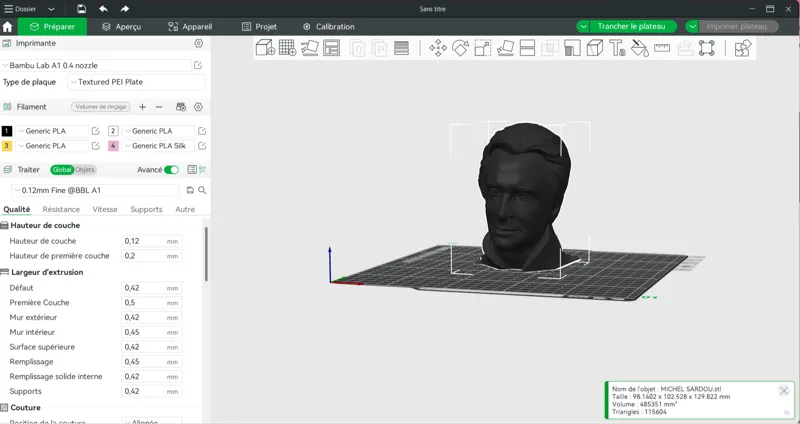Open the variable layer height tool
Image resolution: width=800 pixels, height=424 pixels.
(402, 48)
